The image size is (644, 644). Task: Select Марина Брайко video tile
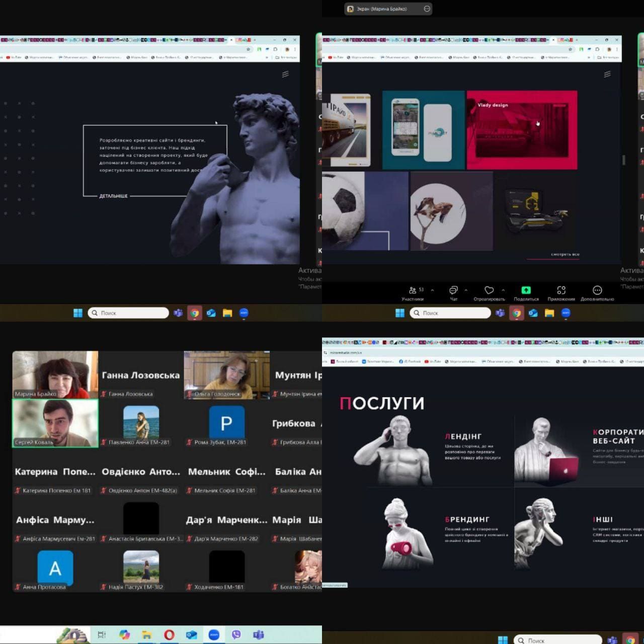[x=55, y=375]
